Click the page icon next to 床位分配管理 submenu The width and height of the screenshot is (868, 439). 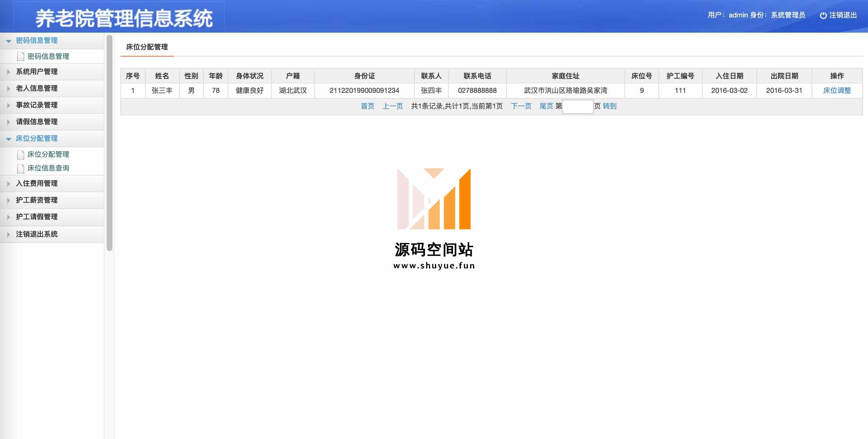pos(21,155)
